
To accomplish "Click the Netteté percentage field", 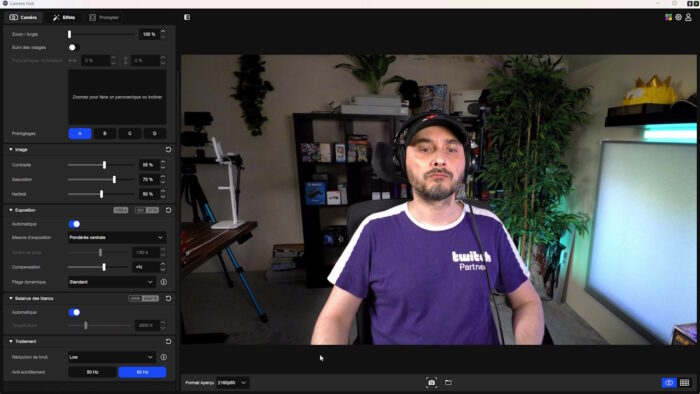I will pyautogui.click(x=149, y=194).
